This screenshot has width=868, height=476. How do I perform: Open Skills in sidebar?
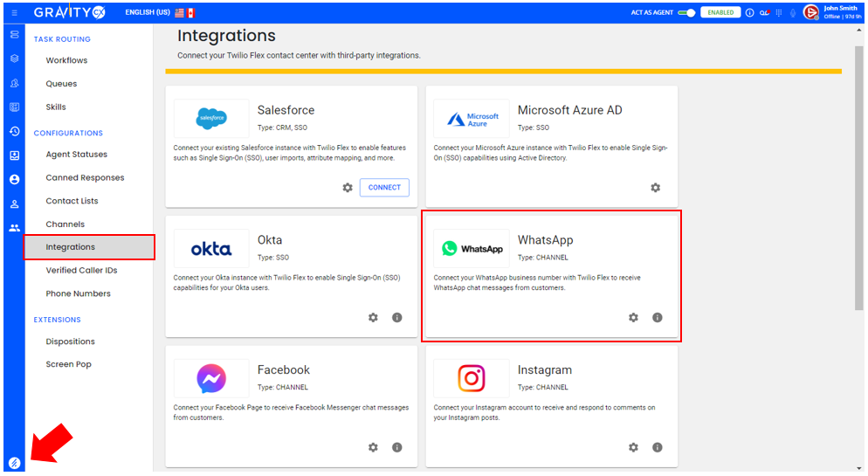pyautogui.click(x=56, y=107)
